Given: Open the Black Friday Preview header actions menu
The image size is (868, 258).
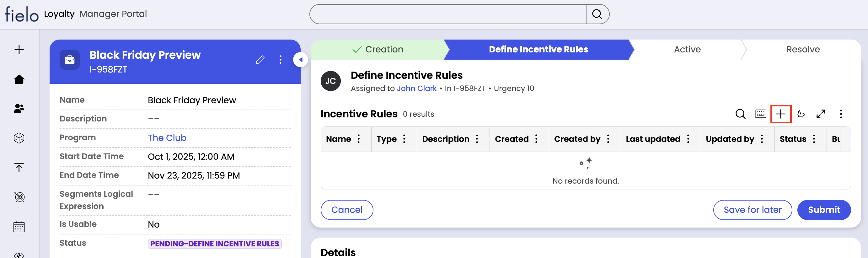Looking at the screenshot, I should click(280, 60).
